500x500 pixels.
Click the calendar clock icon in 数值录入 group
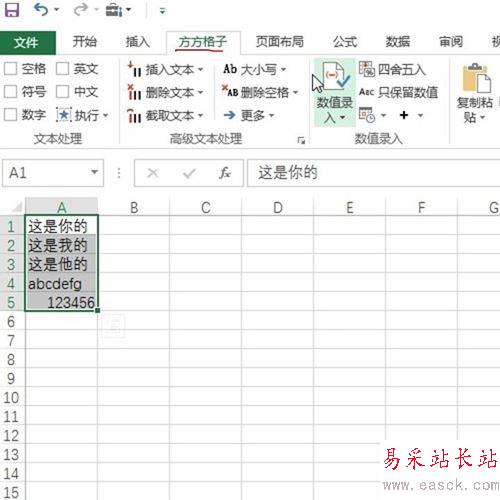click(x=367, y=115)
